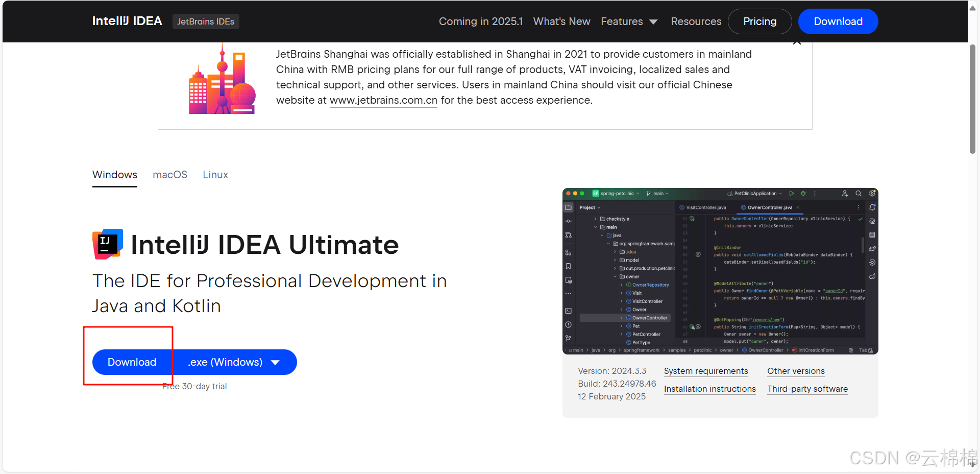Click the more tool windows ellipsis in IDE preview sidebar
980x474 pixels.
(568, 294)
